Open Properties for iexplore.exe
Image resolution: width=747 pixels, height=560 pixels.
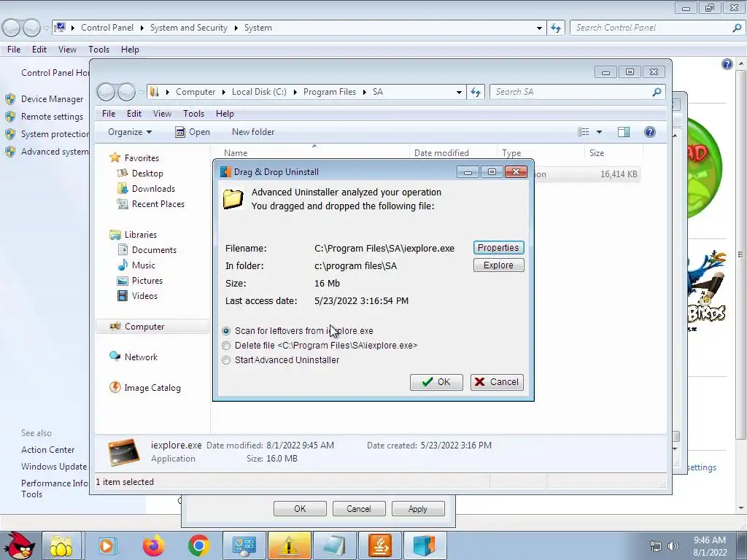click(498, 248)
